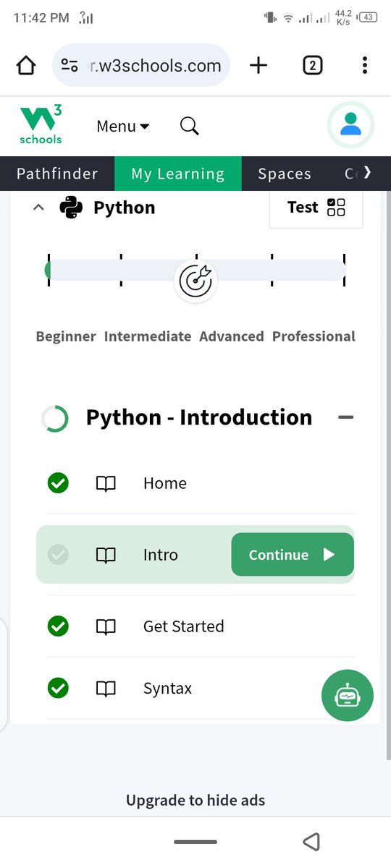The height and width of the screenshot is (868, 391).
Task: Open the Home lesson
Action: pos(165,483)
